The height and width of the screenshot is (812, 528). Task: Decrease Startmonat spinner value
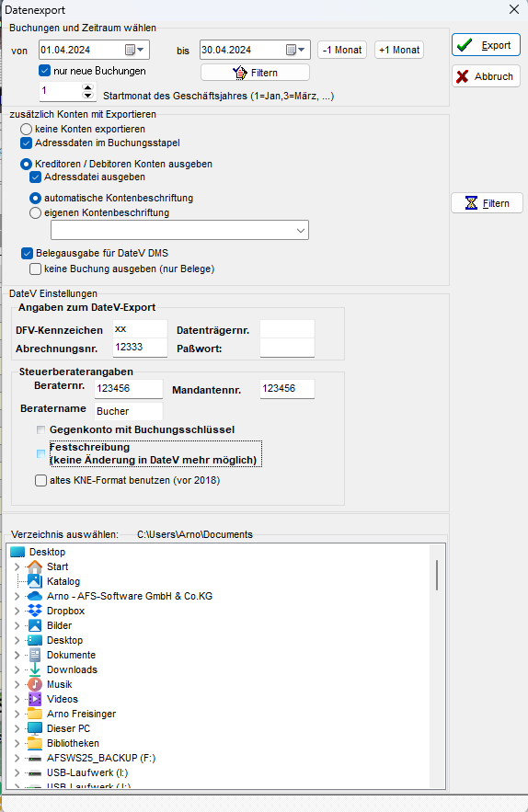(88, 96)
